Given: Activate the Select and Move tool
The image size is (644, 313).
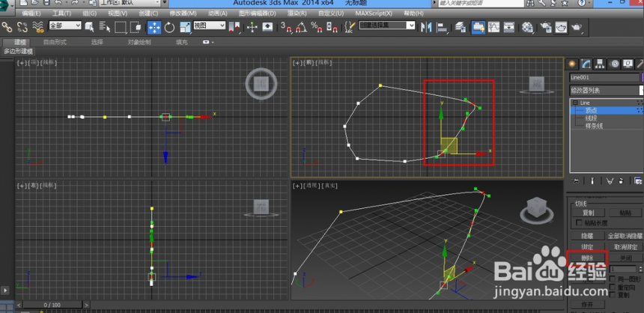Looking at the screenshot, I should point(154,27).
